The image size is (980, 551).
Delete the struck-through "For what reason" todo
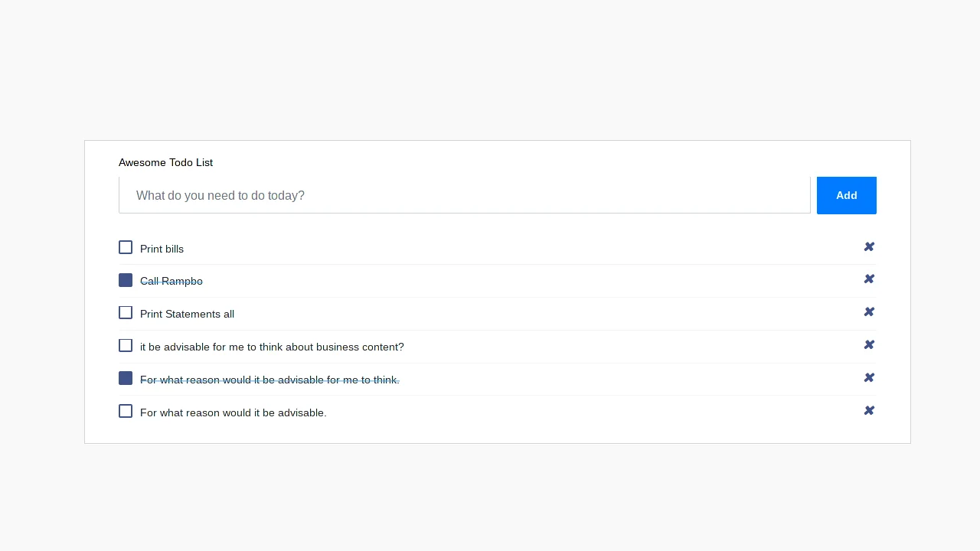click(869, 377)
